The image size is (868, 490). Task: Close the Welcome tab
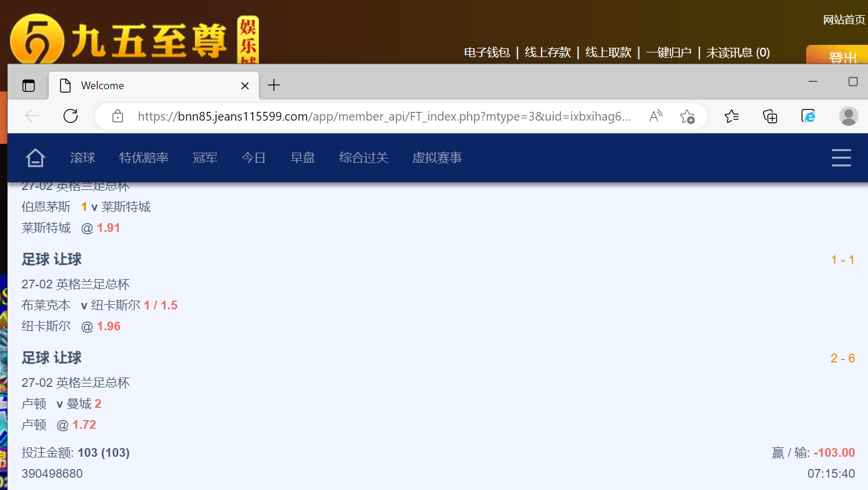coord(245,86)
